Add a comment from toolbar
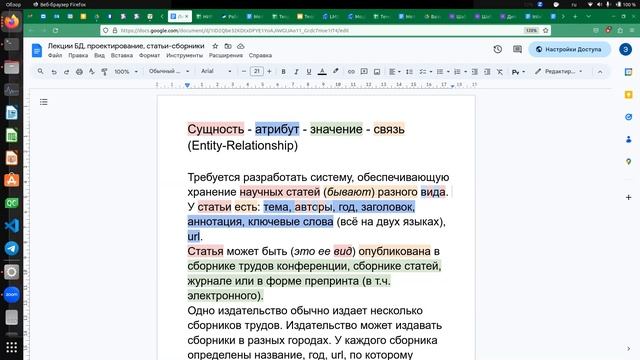640x360 pixels. [x=364, y=71]
